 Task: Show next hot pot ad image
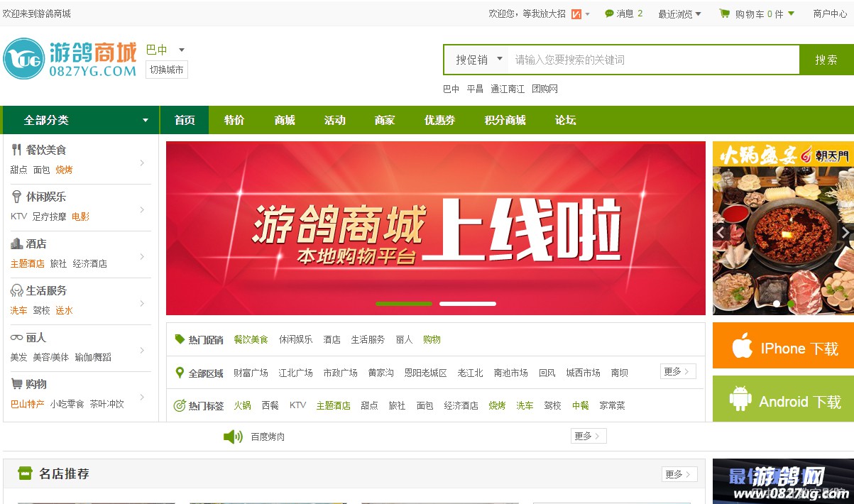845,232
